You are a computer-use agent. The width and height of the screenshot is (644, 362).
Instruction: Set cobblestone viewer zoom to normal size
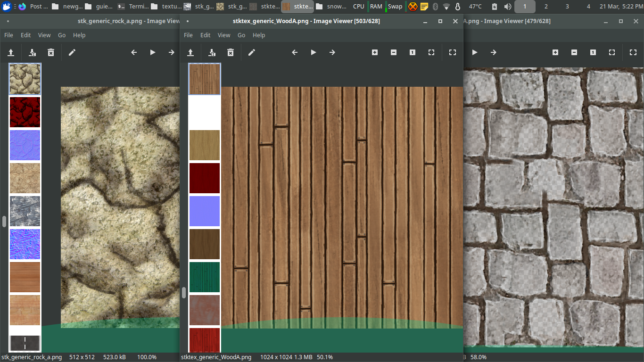[x=593, y=52]
